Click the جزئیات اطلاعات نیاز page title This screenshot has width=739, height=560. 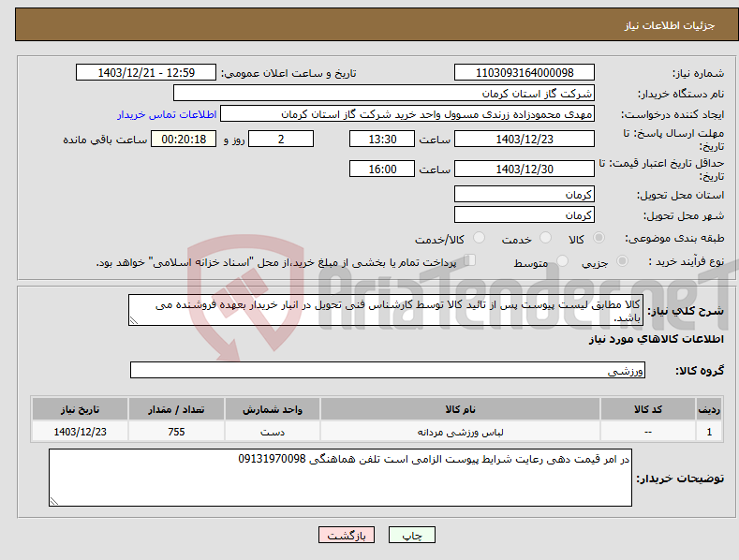[670, 25]
